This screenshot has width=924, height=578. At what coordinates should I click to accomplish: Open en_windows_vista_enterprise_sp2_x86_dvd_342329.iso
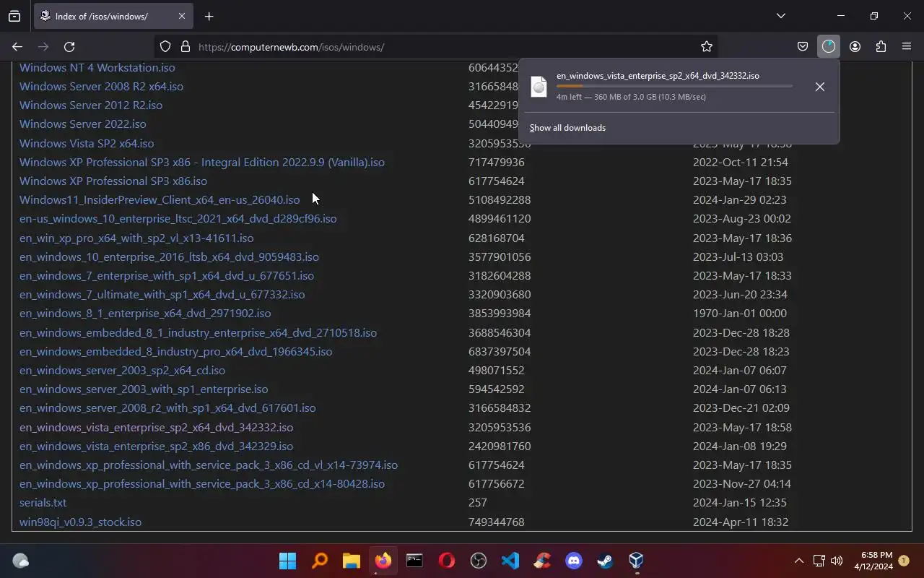point(156,446)
